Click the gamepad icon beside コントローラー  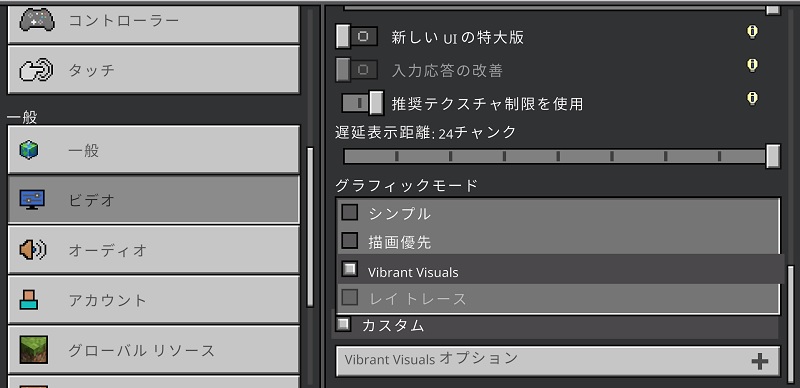37,20
